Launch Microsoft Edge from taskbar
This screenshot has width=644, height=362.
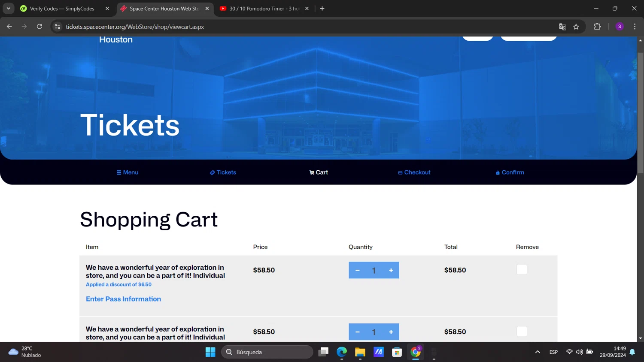tap(342, 352)
